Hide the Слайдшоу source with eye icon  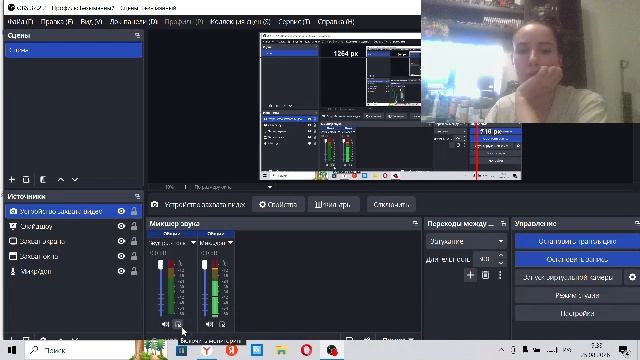coord(121,226)
